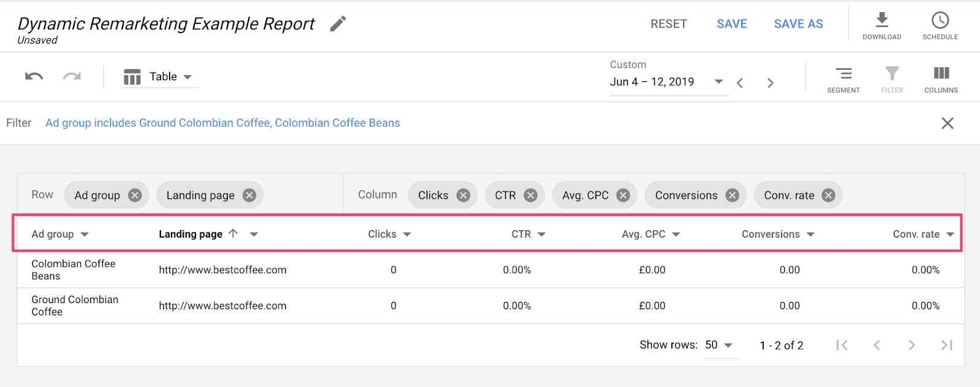Open the Schedule report option
Viewport: 980px width, 387px height.
(x=940, y=25)
